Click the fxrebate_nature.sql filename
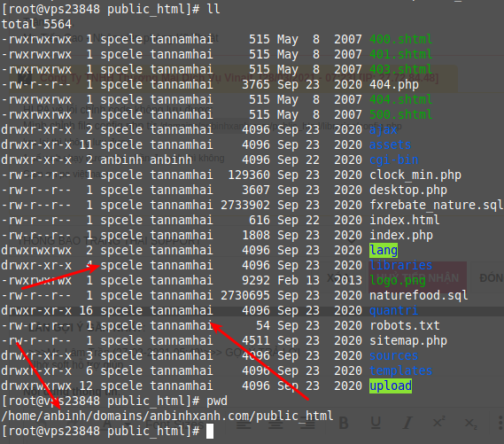504x444 pixels. pyautogui.click(x=436, y=205)
